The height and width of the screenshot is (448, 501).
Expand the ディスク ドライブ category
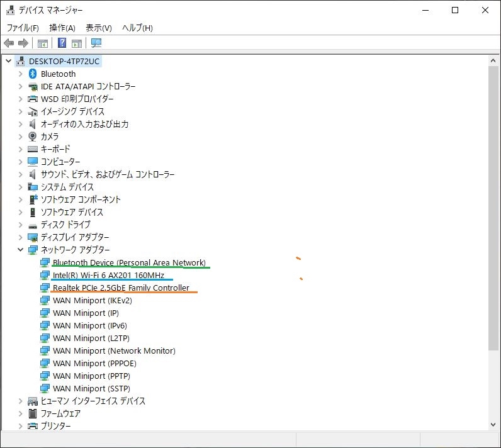coord(20,225)
